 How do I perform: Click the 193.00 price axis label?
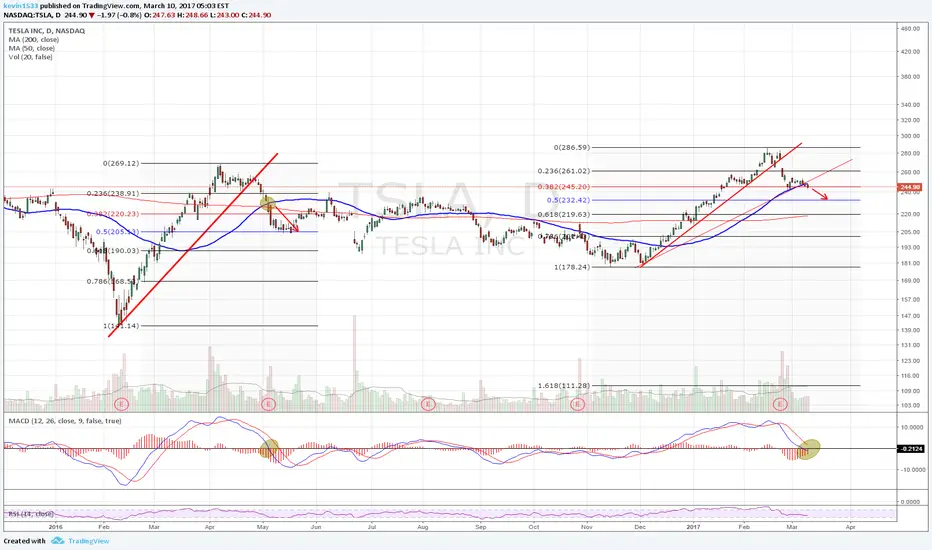[910, 247]
